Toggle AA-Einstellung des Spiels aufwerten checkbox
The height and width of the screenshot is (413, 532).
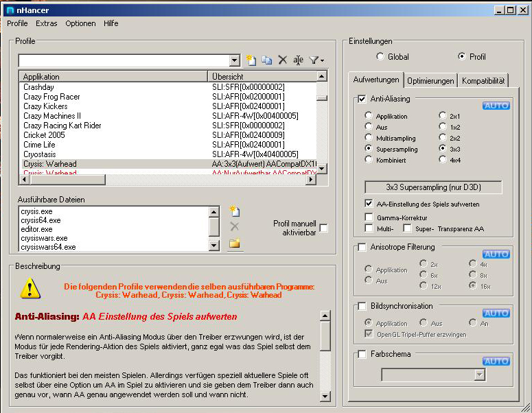(x=369, y=204)
